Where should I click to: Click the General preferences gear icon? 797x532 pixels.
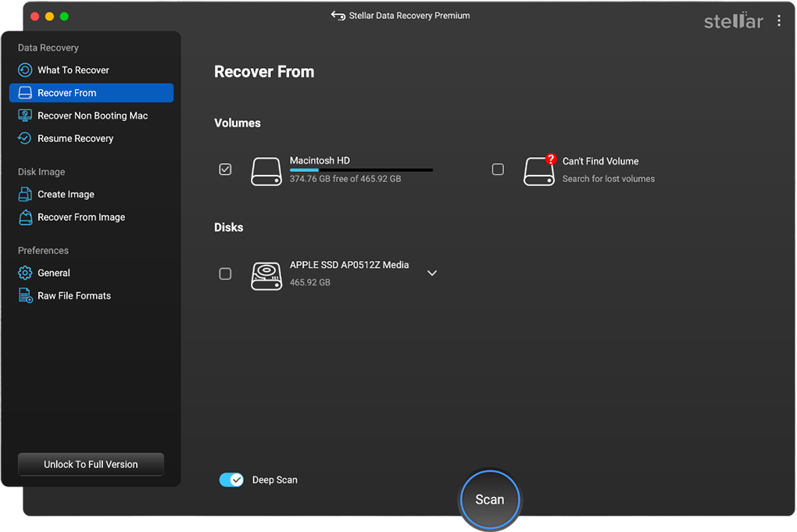(x=25, y=273)
